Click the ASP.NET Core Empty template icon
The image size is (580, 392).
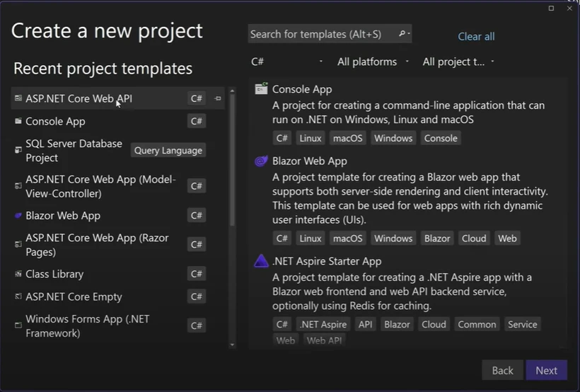click(x=18, y=296)
